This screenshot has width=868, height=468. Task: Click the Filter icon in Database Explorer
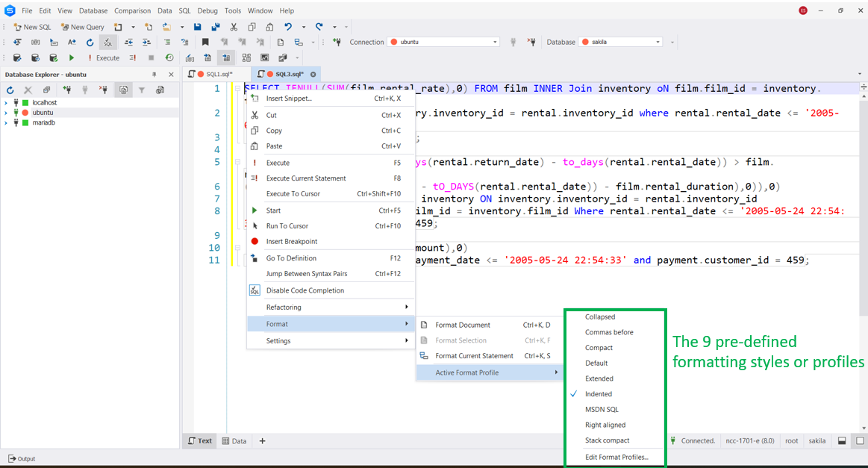(142, 90)
